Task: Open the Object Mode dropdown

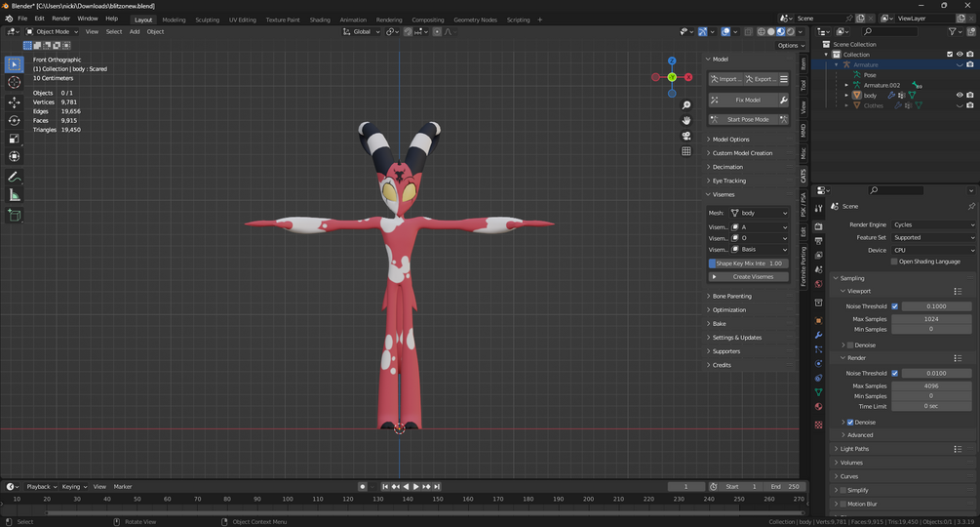Action: click(x=53, y=32)
